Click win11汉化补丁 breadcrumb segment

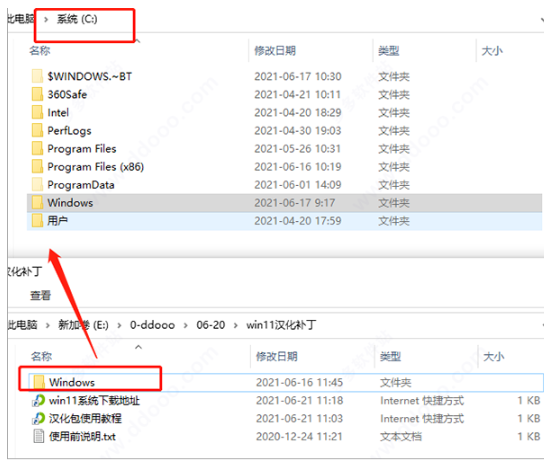point(281,325)
